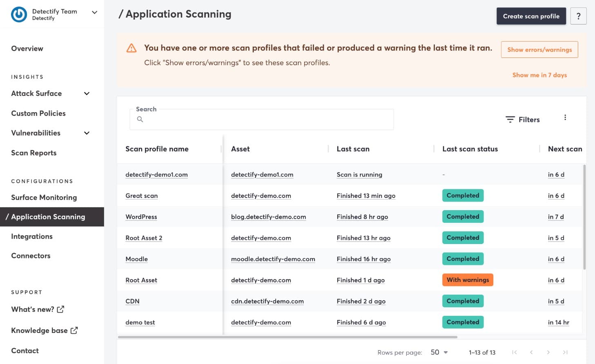Click Finished 6 d ago link
Screen dimensions: 595x364
(361, 322)
